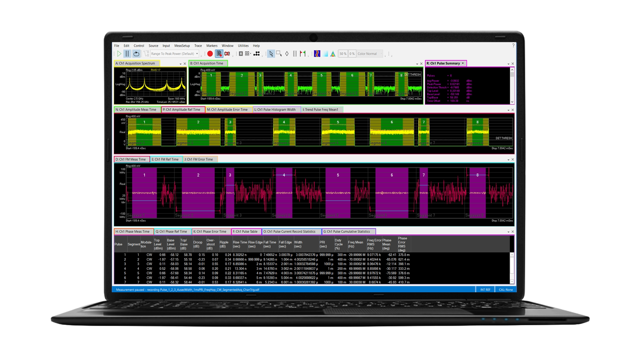644x362 pixels.
Task: Open the MeasSetup menu
Action: click(x=181, y=46)
